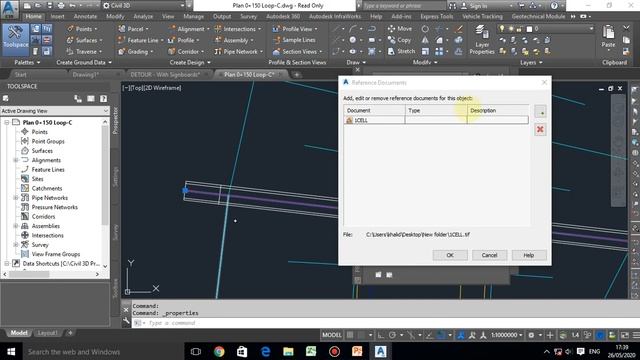
Task: Expand the Alignments tree node
Action: 16,160
